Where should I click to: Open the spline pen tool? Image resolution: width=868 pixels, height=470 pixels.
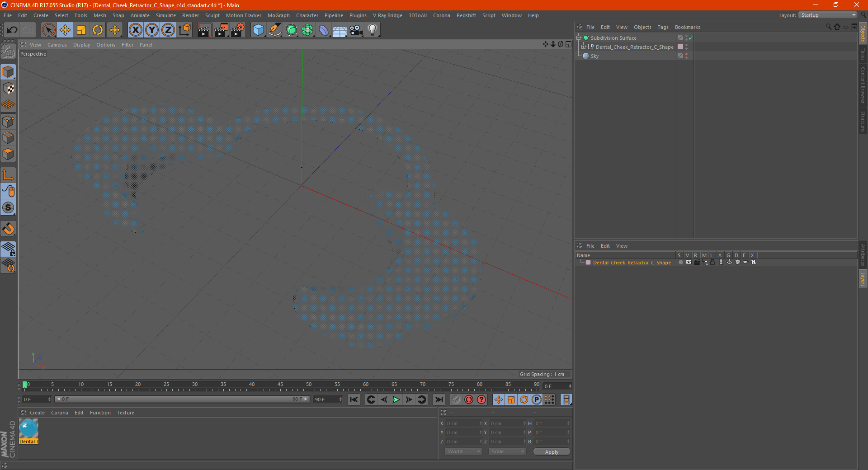(275, 30)
